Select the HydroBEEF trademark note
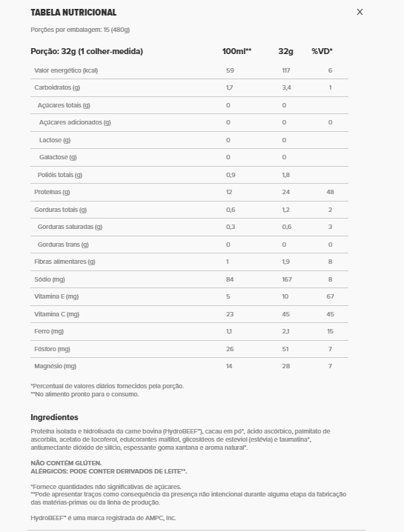Screen dimensions: 404x532 [x=103, y=518]
